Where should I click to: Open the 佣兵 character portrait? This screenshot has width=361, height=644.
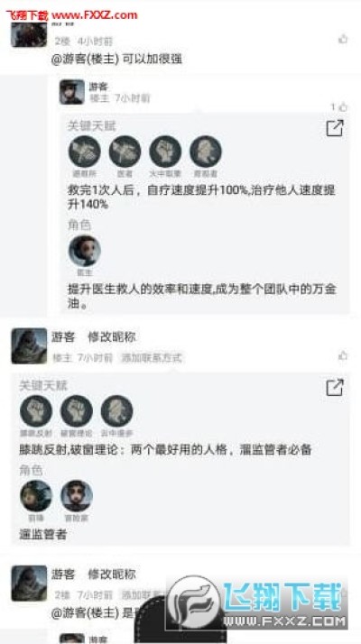36,496
